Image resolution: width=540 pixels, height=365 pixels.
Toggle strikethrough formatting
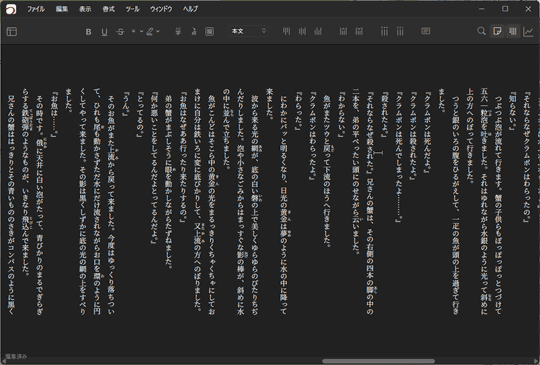coord(120,32)
